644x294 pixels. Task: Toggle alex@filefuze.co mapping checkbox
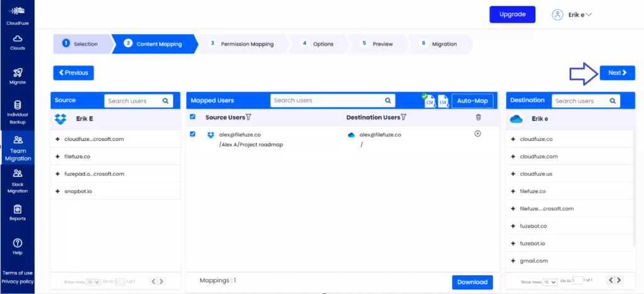pos(192,134)
